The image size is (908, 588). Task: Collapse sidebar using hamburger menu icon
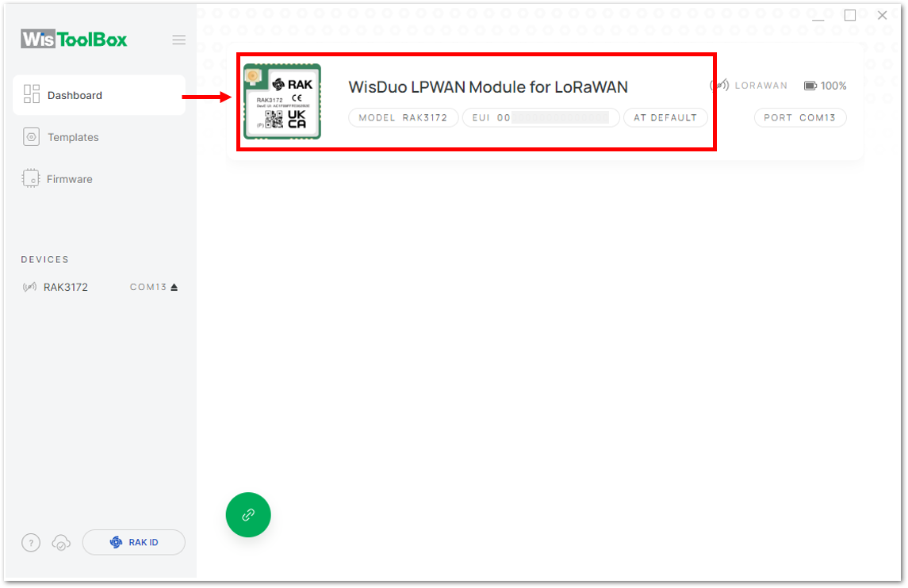click(x=179, y=40)
